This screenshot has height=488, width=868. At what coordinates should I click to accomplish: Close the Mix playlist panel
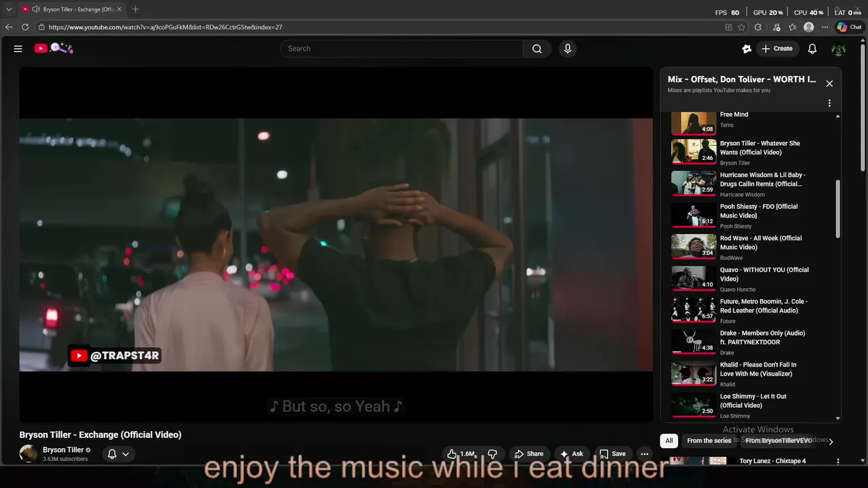pos(829,83)
